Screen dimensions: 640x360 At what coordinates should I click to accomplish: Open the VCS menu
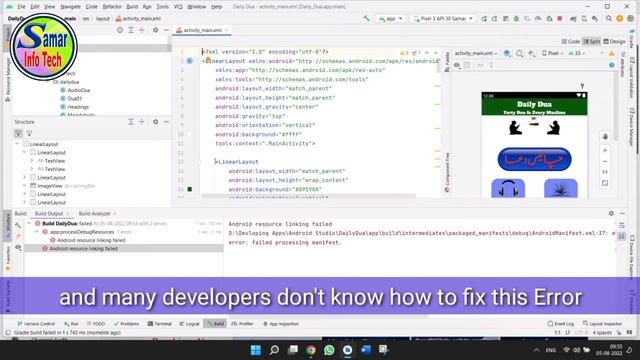178,7
